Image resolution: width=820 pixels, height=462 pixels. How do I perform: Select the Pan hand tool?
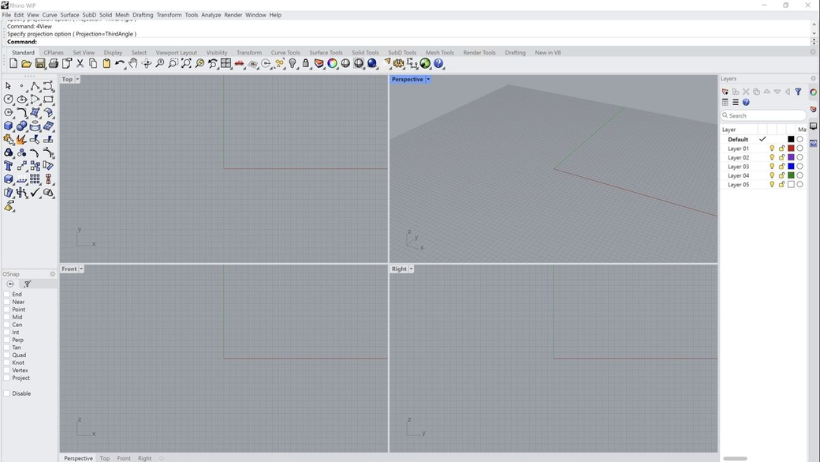click(x=133, y=63)
